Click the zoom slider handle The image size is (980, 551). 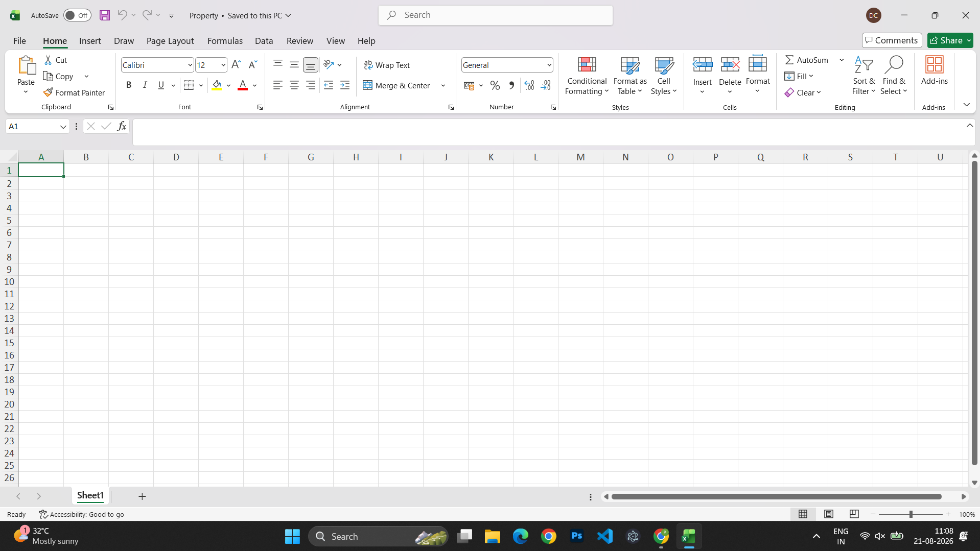(911, 514)
